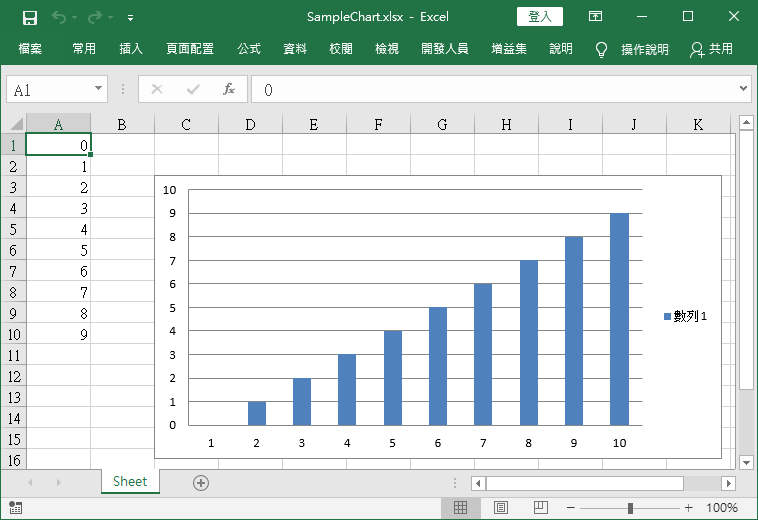The width and height of the screenshot is (758, 520).
Task: Switch to Page Layout view icon
Action: 501,507
